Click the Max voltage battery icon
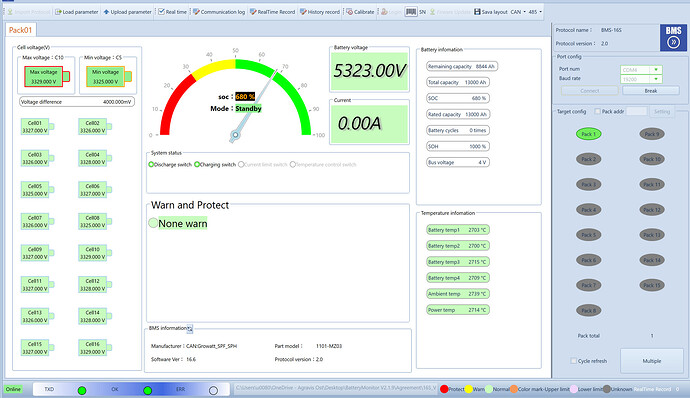The height and width of the screenshot is (398, 690). pos(47,77)
